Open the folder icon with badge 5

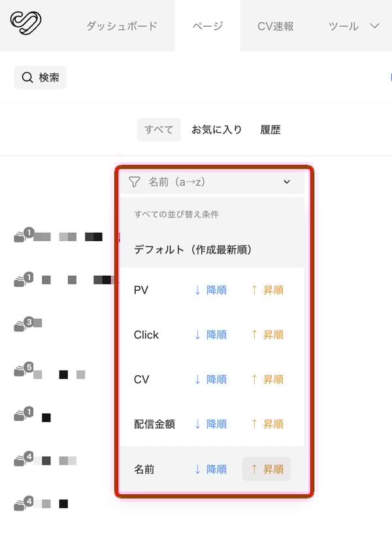23,369
